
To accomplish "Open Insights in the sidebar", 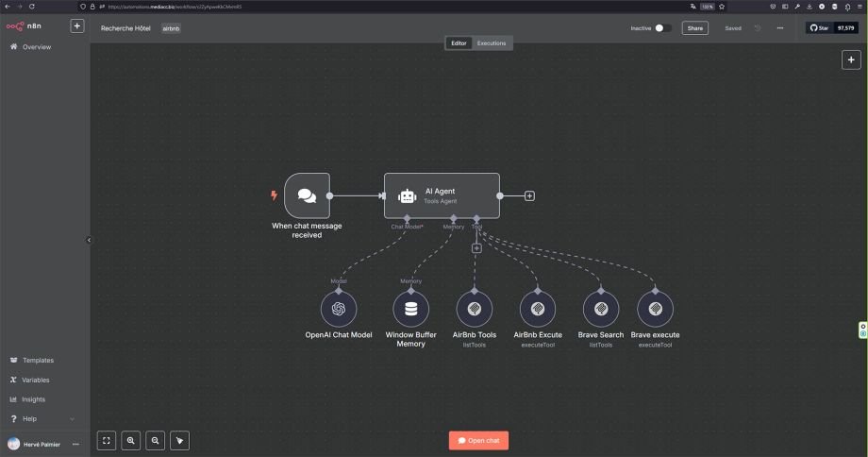I will 33,399.
